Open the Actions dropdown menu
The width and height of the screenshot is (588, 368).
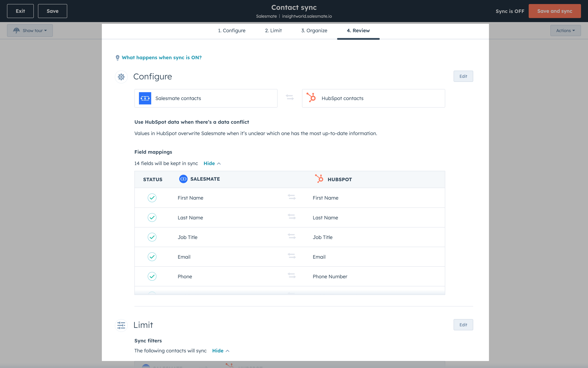click(x=565, y=30)
